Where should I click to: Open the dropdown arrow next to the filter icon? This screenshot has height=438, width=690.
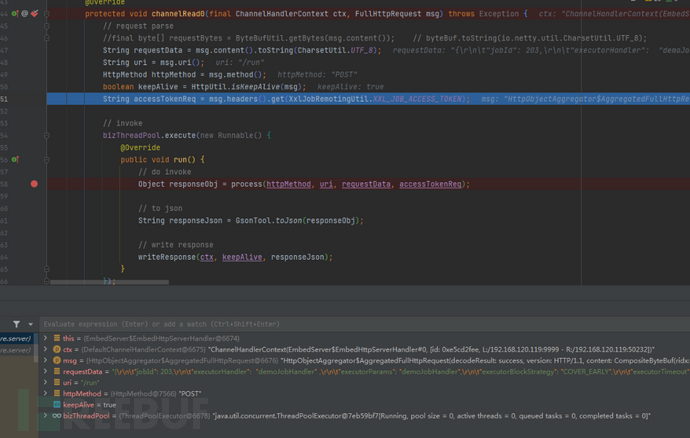coord(30,324)
